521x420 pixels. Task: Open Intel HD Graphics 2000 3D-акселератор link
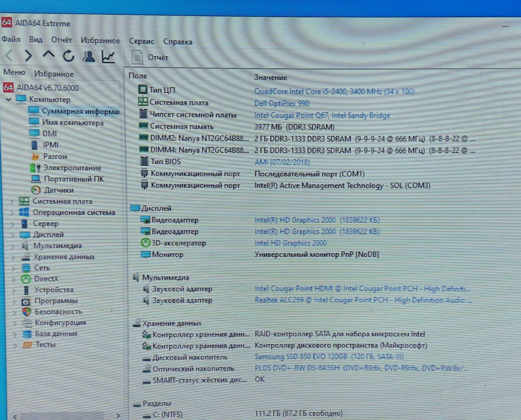(x=290, y=243)
